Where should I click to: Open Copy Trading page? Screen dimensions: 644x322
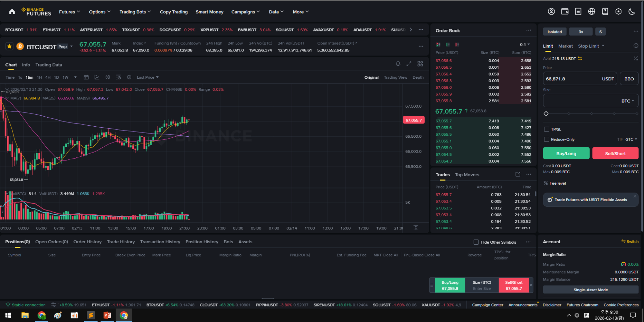click(173, 12)
